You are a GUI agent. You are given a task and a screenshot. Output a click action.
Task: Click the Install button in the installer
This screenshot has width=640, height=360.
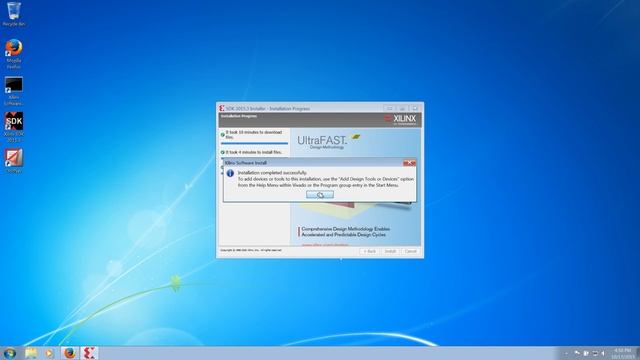[x=390, y=251]
